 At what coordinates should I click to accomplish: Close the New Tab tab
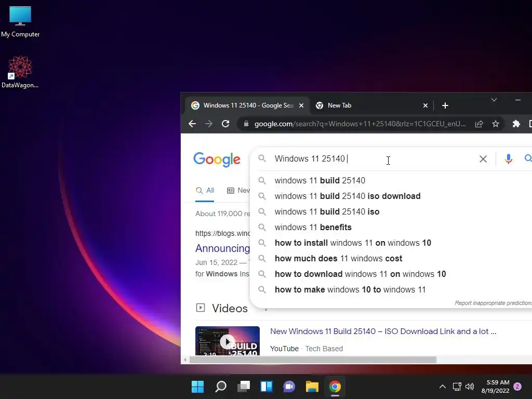pos(425,105)
